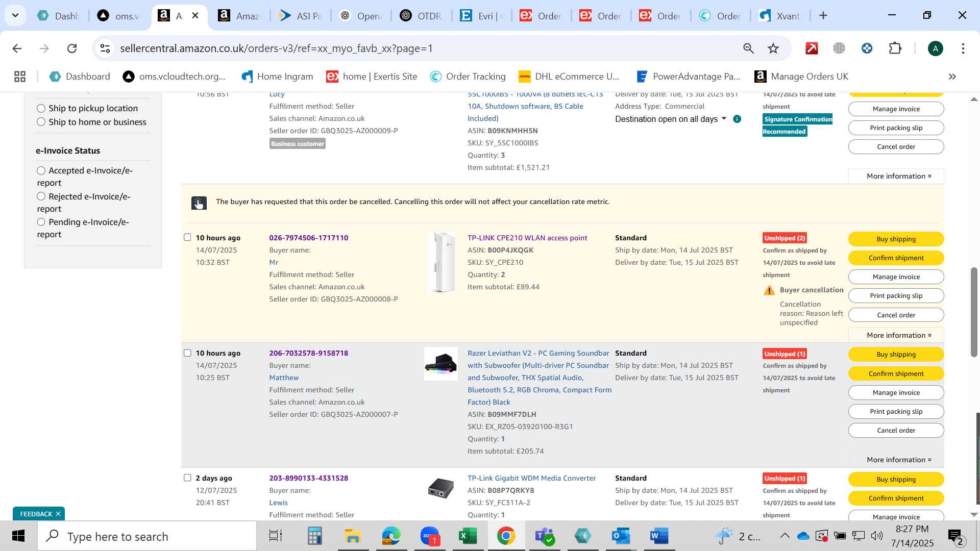The height and width of the screenshot is (551, 980).
Task: Open order link 026-7974506-1717110
Action: (309, 238)
